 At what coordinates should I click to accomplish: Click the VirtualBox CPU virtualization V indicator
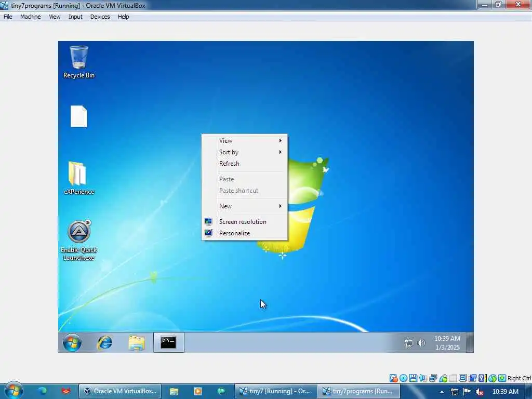click(x=482, y=378)
